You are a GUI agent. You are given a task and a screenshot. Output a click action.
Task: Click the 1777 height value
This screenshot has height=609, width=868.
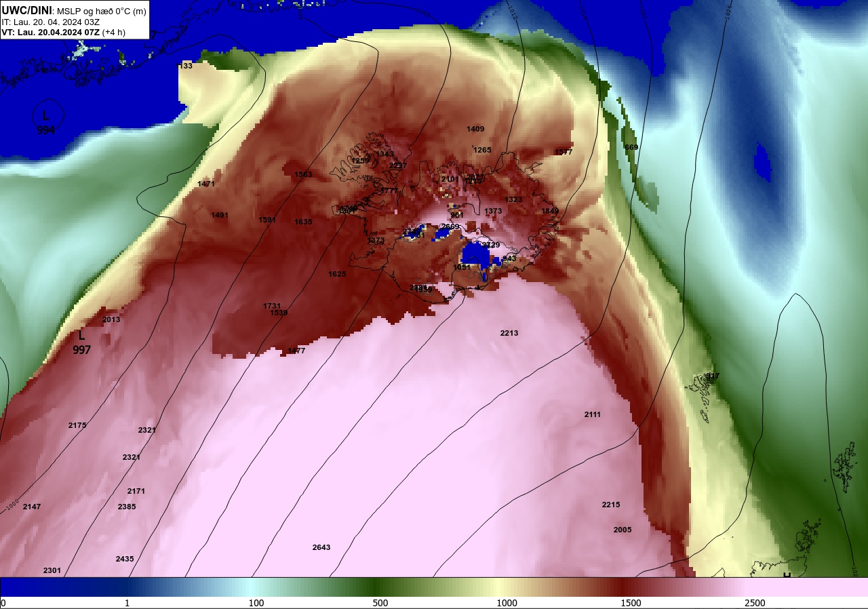389,191
